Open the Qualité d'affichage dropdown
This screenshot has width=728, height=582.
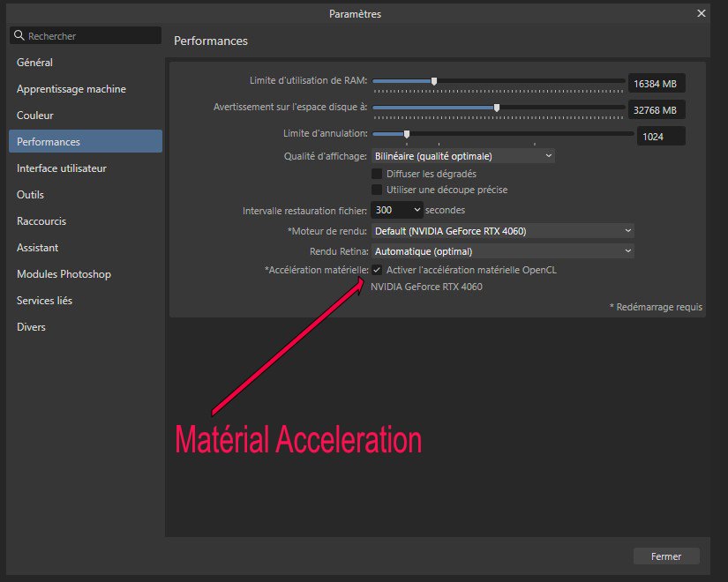pos(462,156)
